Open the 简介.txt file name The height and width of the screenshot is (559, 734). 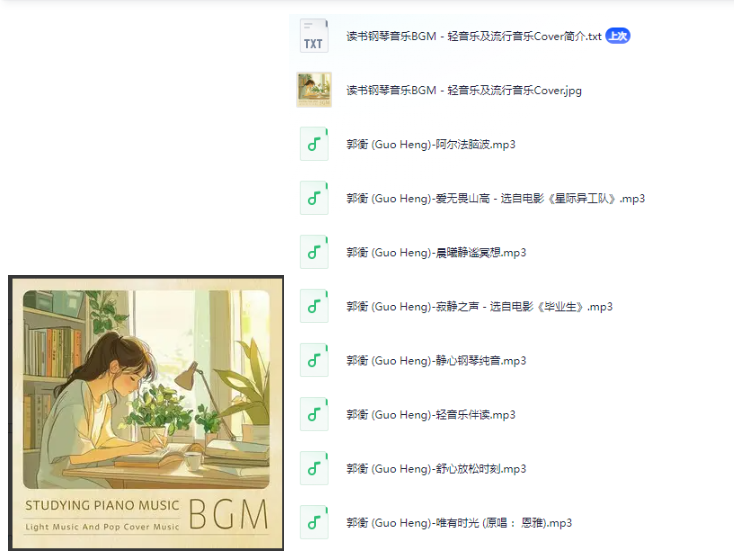[x=474, y=36]
